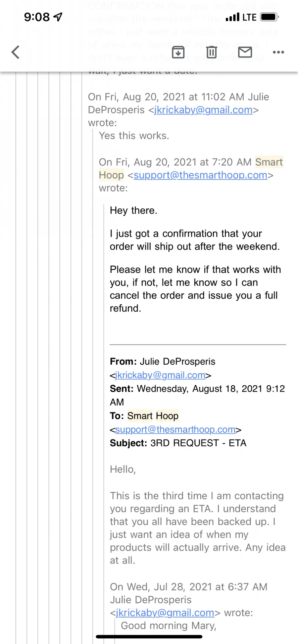Open jkrickaby@gmail.com link in the 11:02 AM reply header
Screen dimensions: 298x644
point(203,110)
